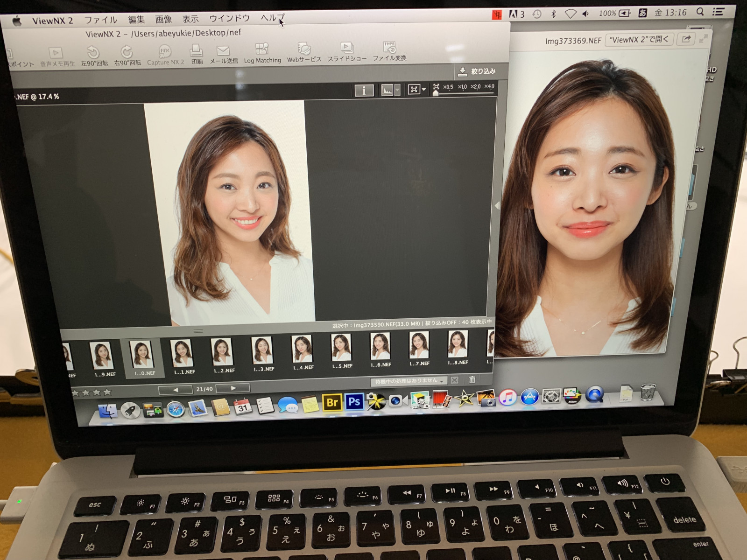The width and height of the screenshot is (747, 560).
Task: Open Adobe Bridge from the Dock
Action: 332,403
